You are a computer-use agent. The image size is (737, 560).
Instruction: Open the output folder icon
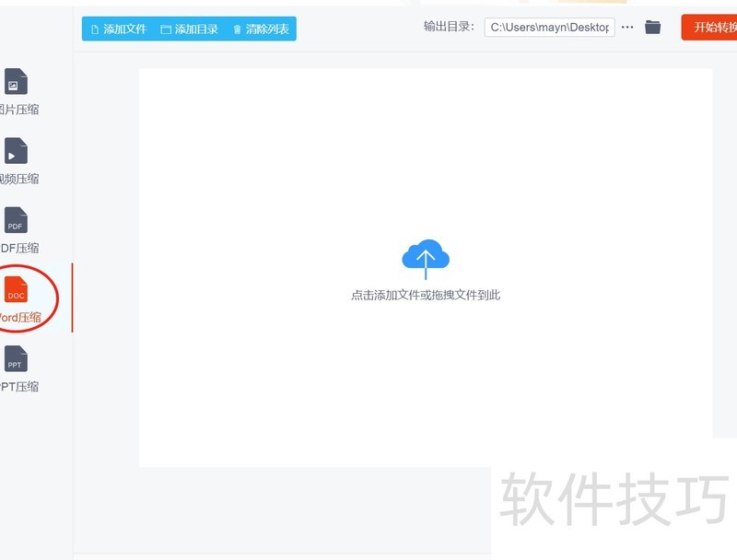[652, 28]
